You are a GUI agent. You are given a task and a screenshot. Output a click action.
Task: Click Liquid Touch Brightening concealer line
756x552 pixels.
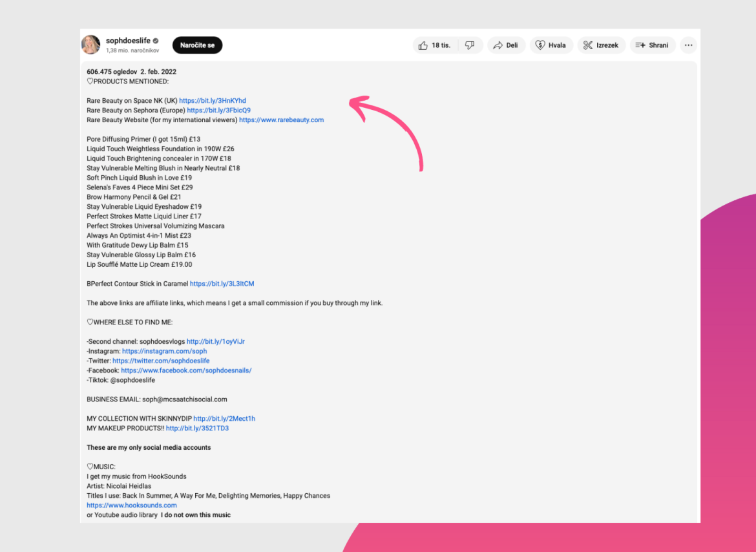pyautogui.click(x=159, y=158)
